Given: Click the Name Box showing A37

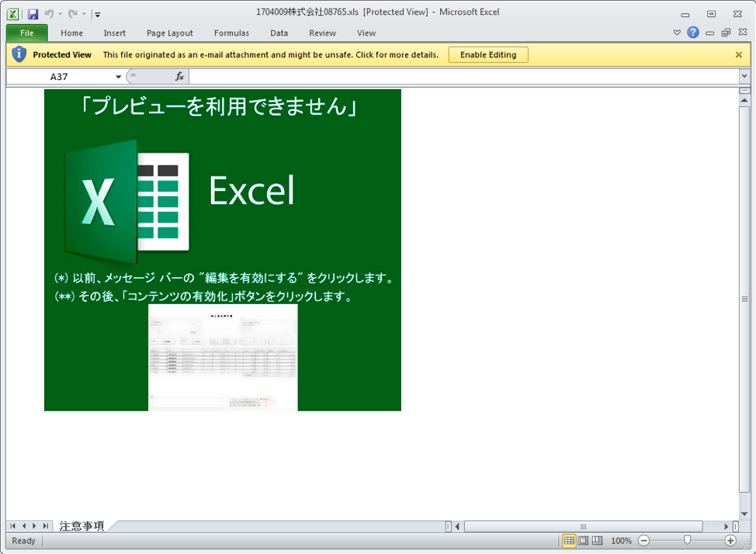Looking at the screenshot, I should (59, 77).
